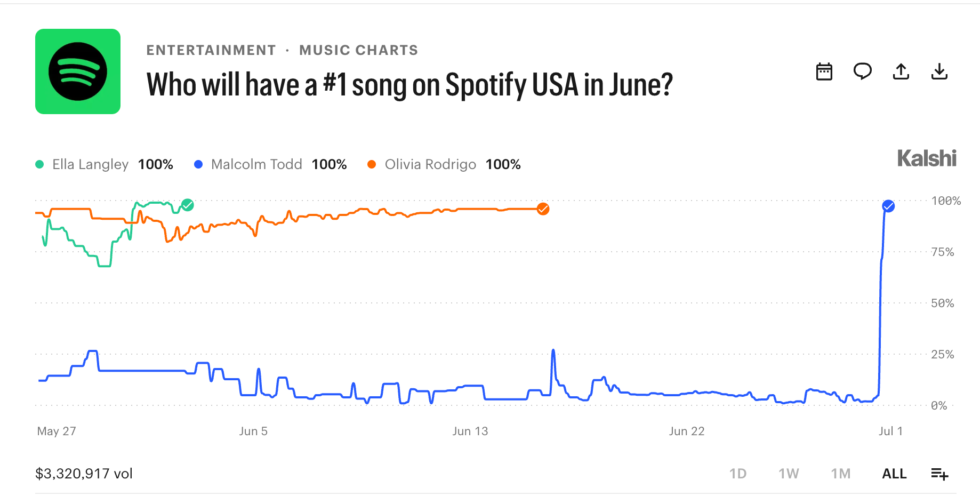Click orange checkmark marker on Olivia Rodrigo line

coord(543,209)
